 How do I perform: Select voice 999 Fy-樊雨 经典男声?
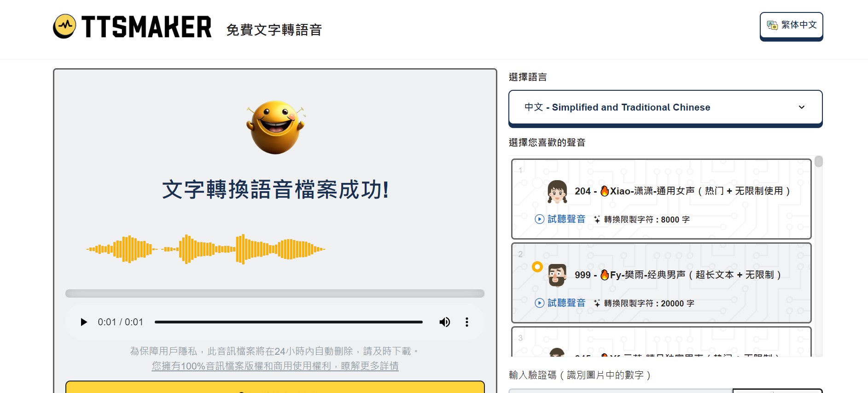[x=677, y=275]
